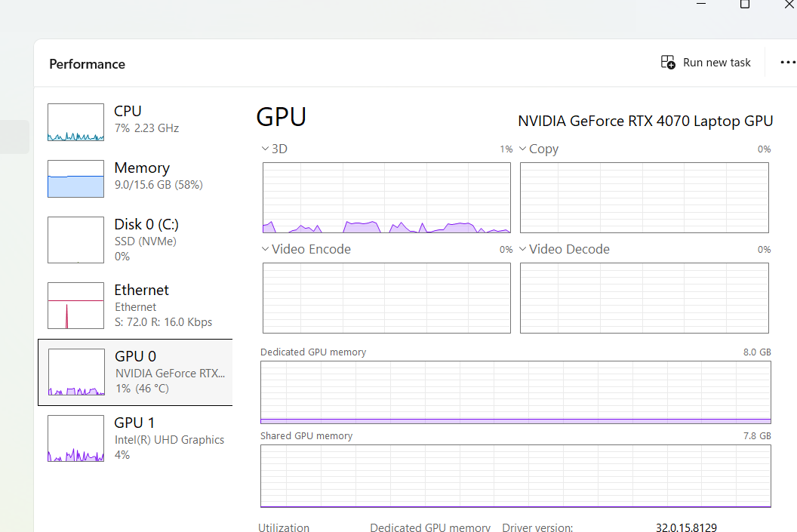The height and width of the screenshot is (532, 797).
Task: Open the three-dot more options menu
Action: click(x=787, y=63)
